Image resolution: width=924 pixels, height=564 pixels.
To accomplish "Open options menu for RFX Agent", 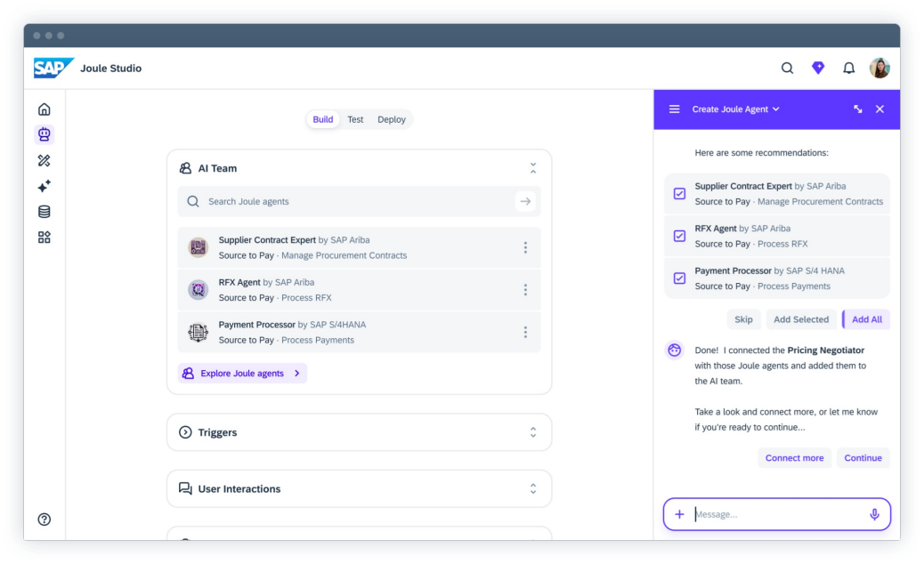I will coord(525,290).
